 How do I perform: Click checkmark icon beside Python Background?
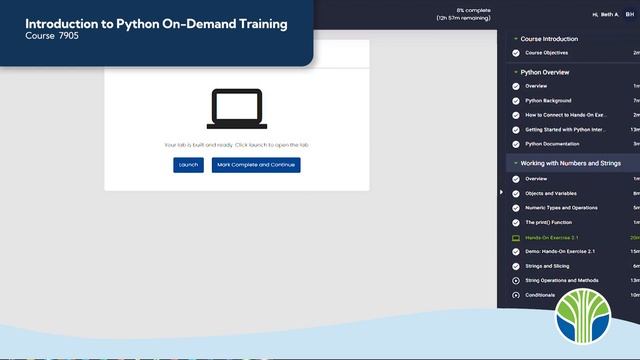516,101
